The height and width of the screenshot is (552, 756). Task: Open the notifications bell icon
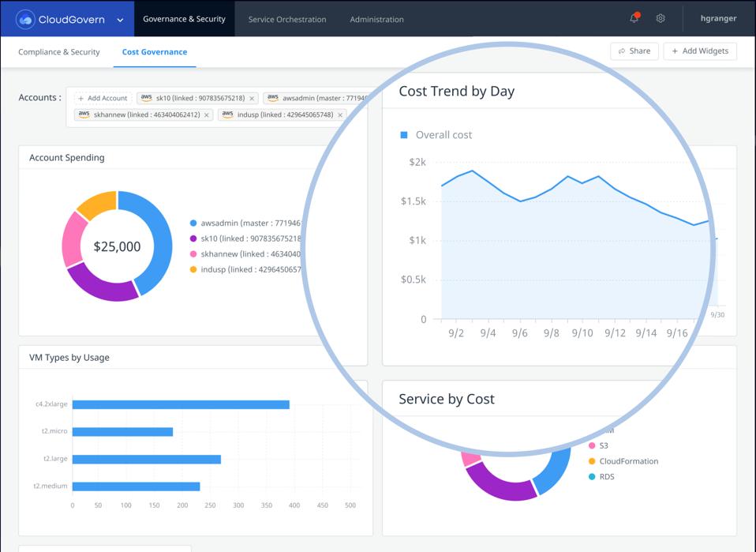(x=634, y=18)
